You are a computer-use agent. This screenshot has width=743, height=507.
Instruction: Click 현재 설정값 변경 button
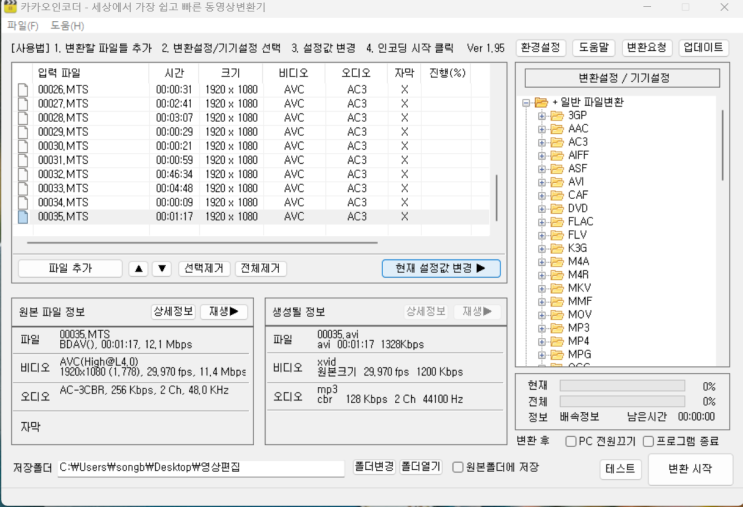pos(441,269)
